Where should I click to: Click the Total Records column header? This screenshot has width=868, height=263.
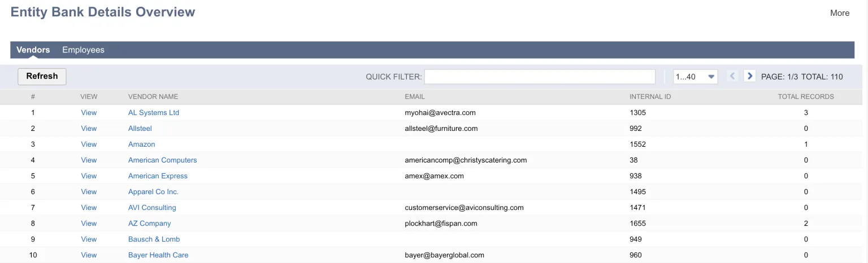806,97
